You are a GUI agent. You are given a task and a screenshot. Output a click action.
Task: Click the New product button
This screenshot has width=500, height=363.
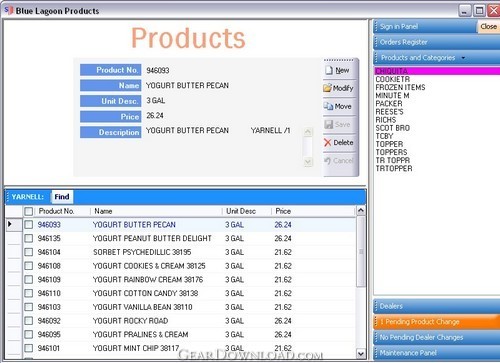339,70
